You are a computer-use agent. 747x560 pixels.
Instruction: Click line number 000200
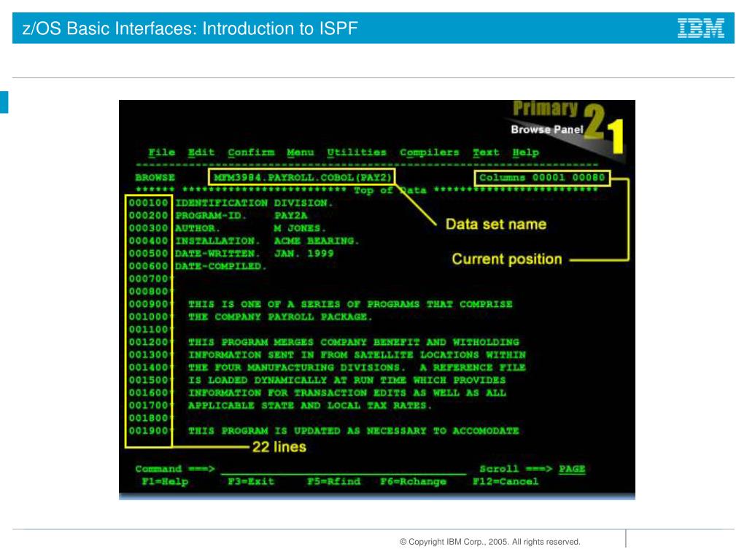point(148,215)
